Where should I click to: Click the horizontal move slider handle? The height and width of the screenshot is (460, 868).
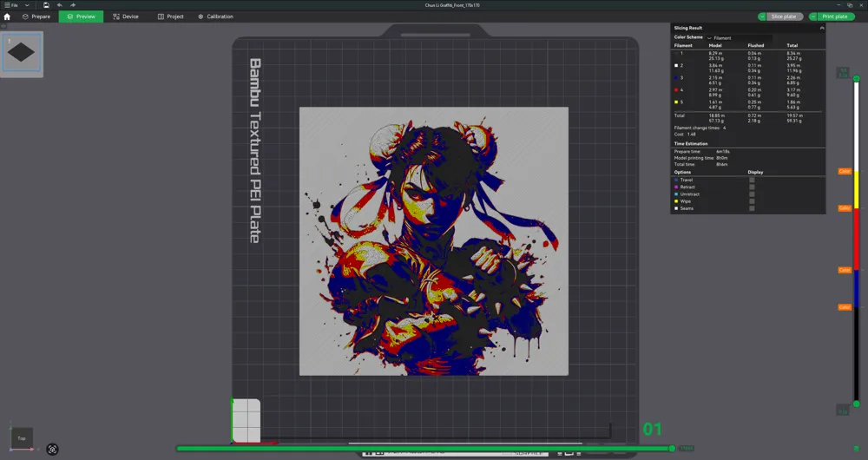coord(672,449)
